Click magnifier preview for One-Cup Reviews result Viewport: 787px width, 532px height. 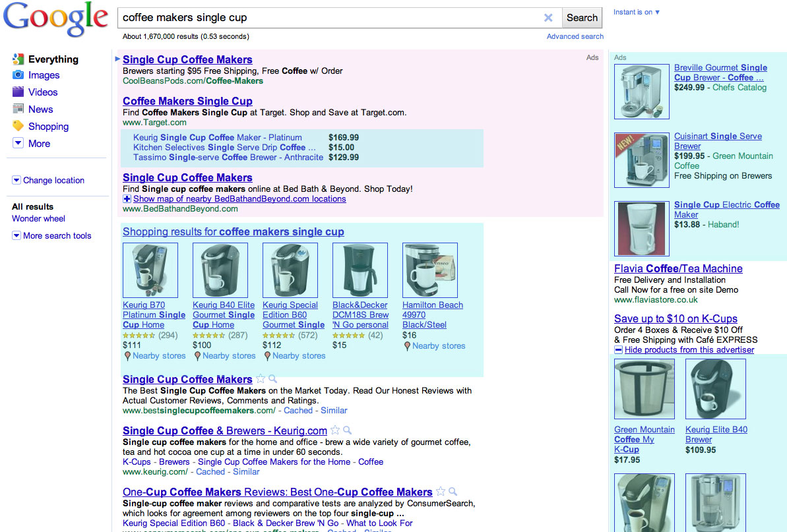click(453, 491)
